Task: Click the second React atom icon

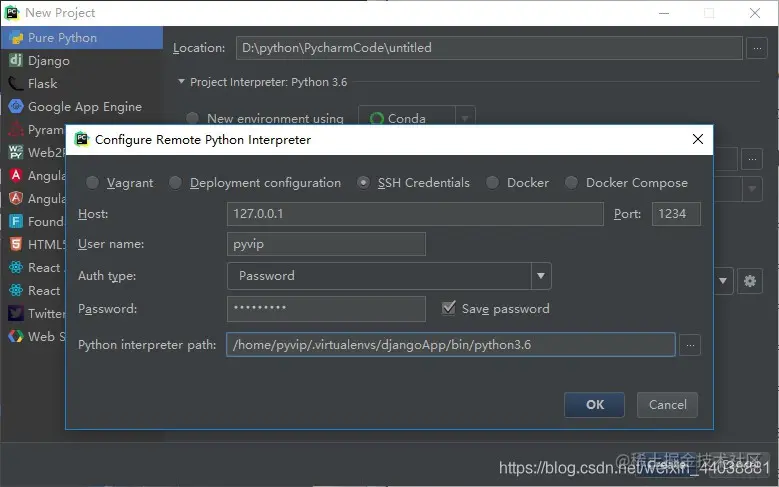Action: tap(16, 290)
